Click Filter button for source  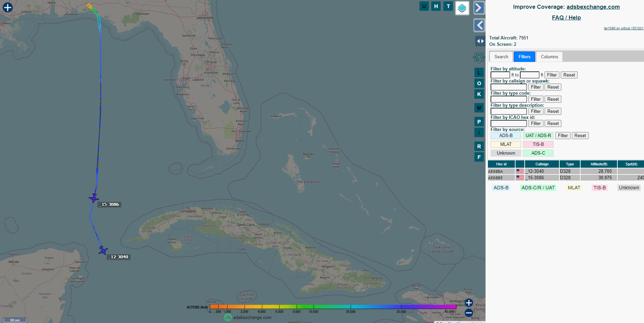point(563,135)
